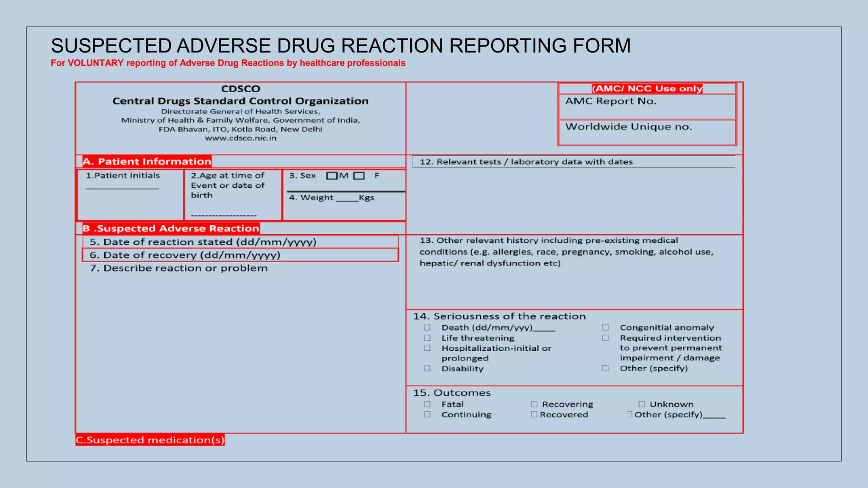
Task: Check the M sex checkbox
Action: click(332, 176)
